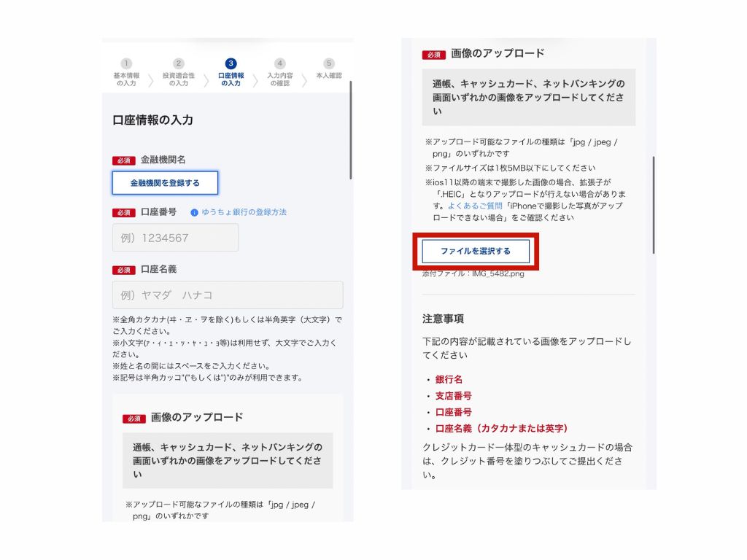Click the 必須 badge next to 口座名義
The image size is (747, 560).
[x=124, y=270]
